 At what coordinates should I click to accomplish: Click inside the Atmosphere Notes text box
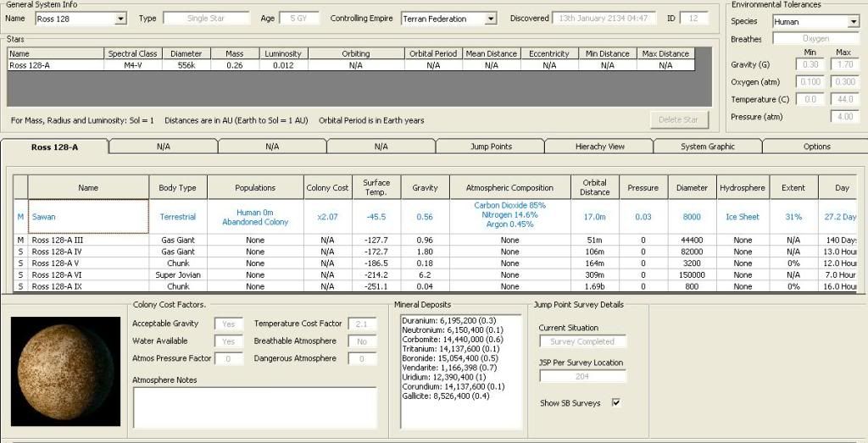click(x=254, y=407)
